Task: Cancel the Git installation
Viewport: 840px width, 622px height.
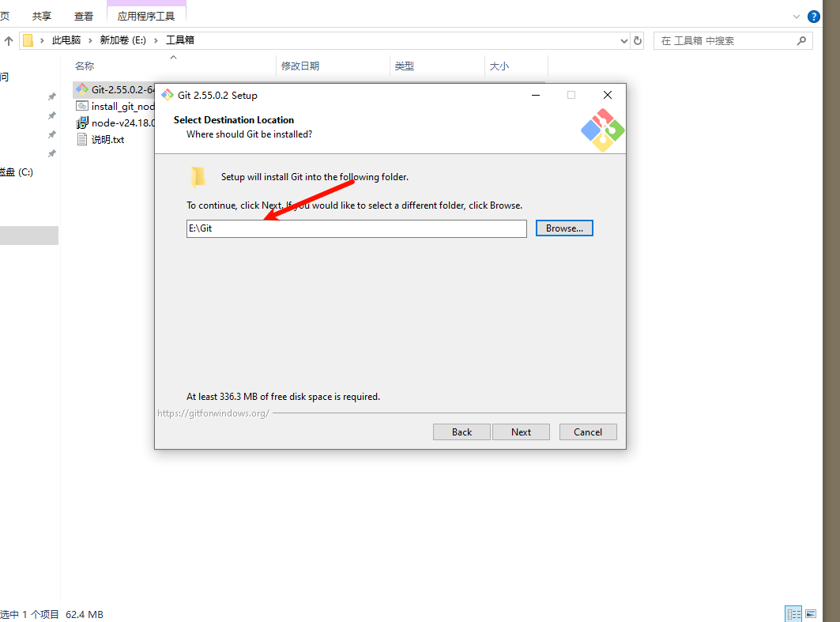Action: pyautogui.click(x=588, y=432)
